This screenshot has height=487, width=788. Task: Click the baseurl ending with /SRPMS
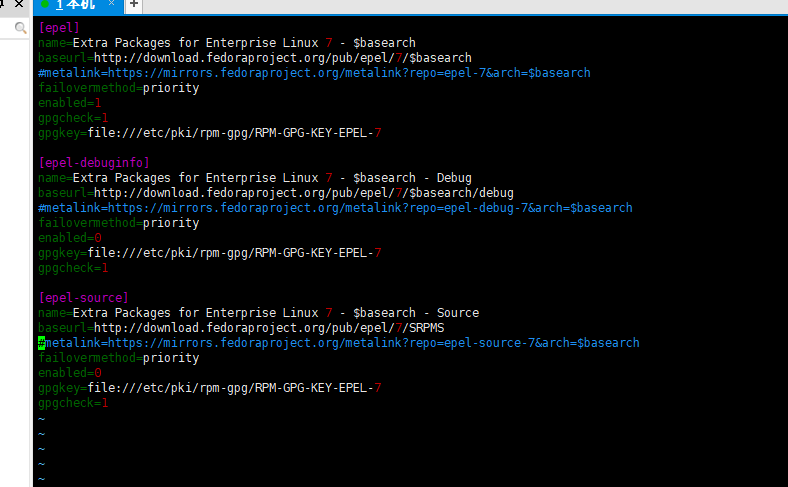(x=241, y=328)
